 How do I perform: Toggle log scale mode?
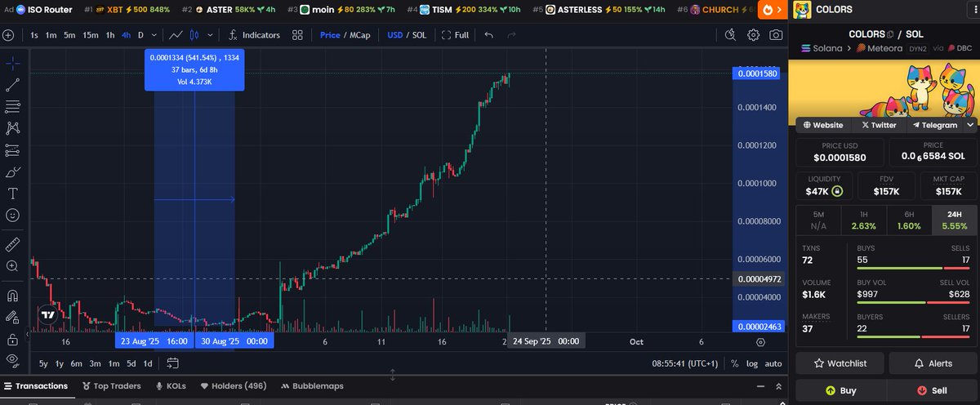coord(752,363)
